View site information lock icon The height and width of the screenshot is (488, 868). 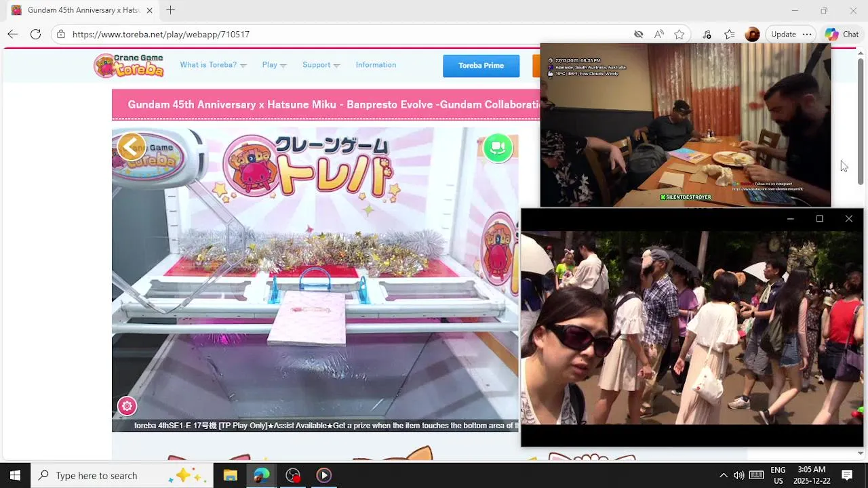pos(61,34)
